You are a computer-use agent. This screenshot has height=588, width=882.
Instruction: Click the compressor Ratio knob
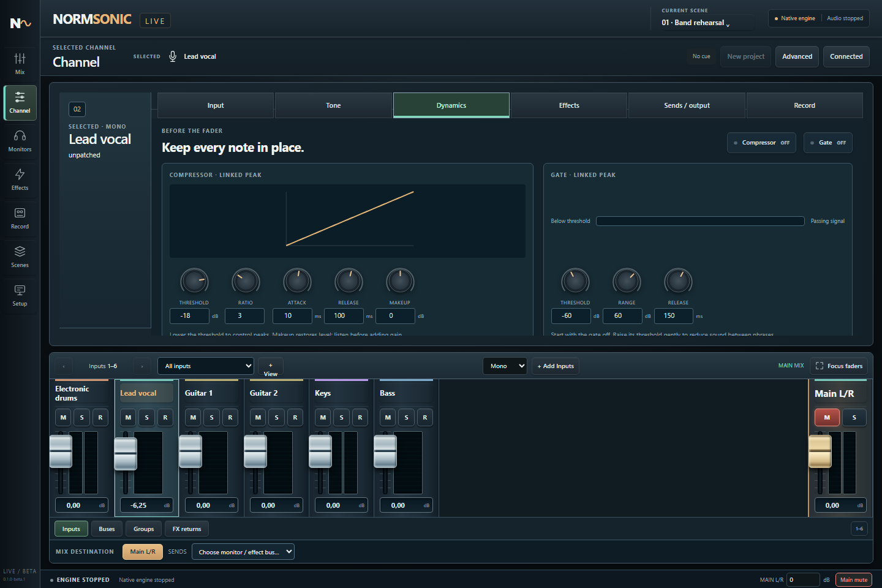pyautogui.click(x=246, y=282)
